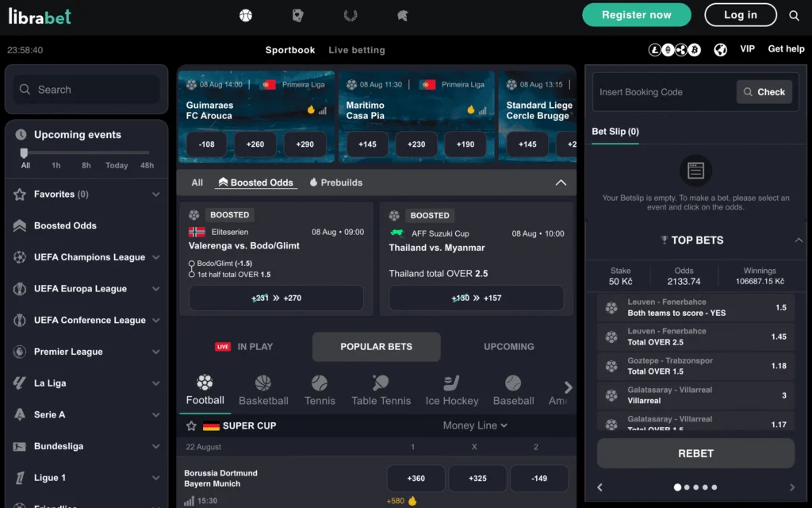Favorite the Super Cup with star icon
This screenshot has height=508, width=812.
point(191,425)
